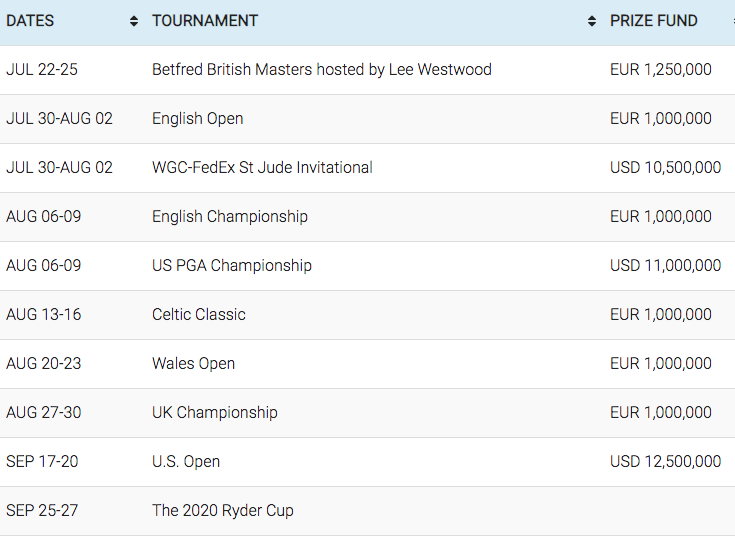
Task: Open the UK Championship tournament
Action: [215, 412]
